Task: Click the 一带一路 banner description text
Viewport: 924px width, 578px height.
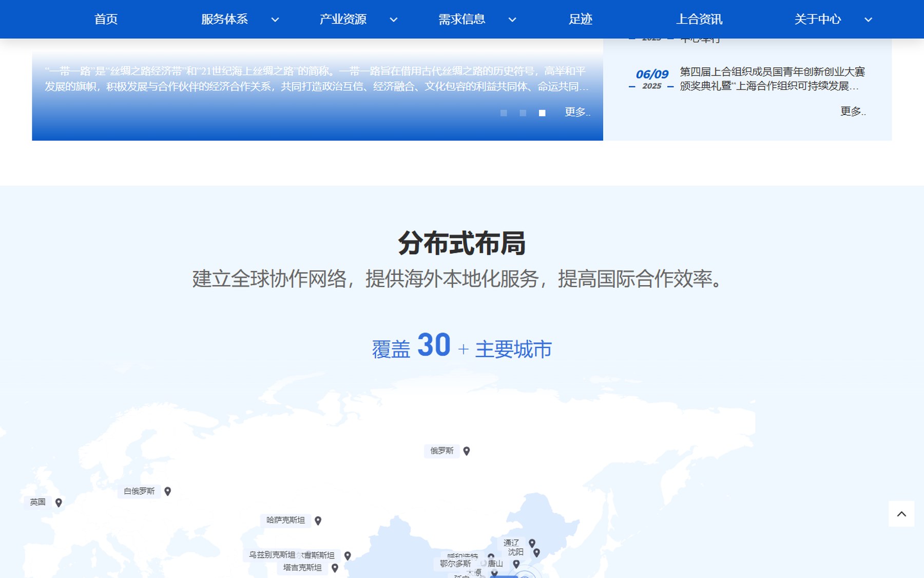Action: coord(316,79)
